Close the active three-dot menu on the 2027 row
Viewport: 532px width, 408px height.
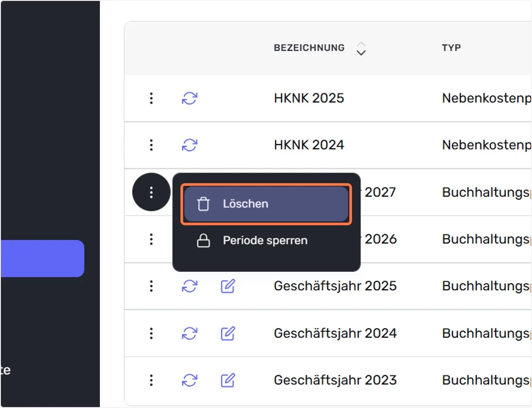click(151, 192)
